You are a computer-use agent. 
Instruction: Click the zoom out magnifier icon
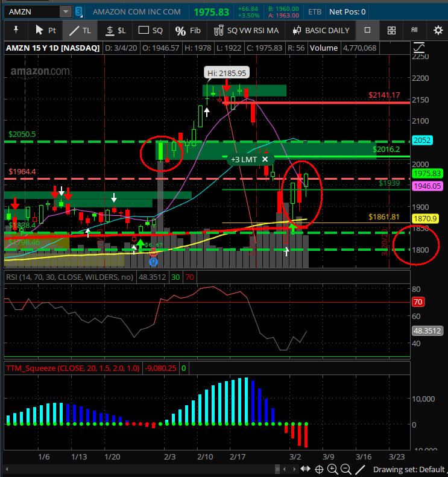click(346, 469)
